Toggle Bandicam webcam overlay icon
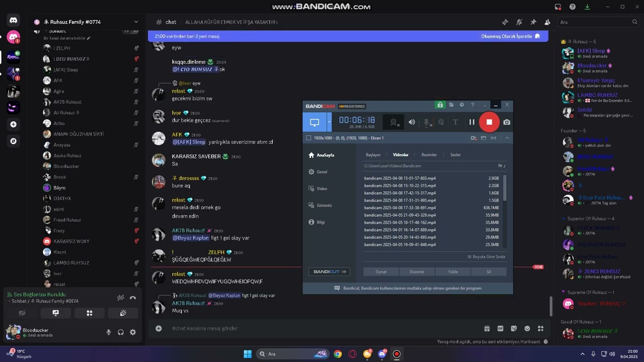This screenshot has width=644, height=362. (394, 122)
